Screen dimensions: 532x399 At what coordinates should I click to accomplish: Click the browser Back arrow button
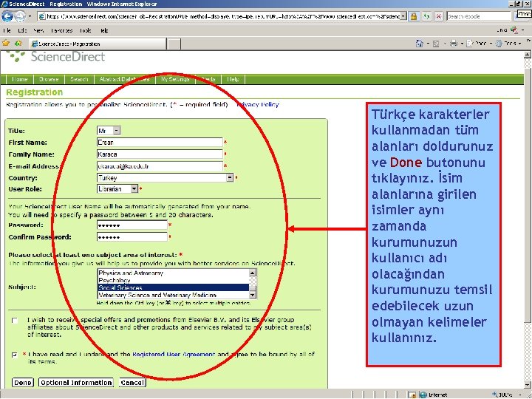(7, 16)
